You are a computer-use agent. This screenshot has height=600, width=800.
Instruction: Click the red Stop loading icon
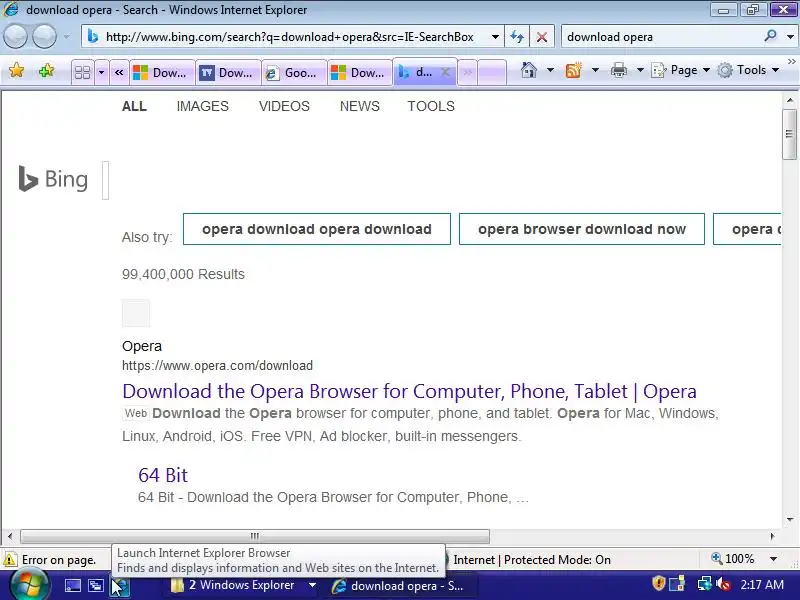click(542, 37)
